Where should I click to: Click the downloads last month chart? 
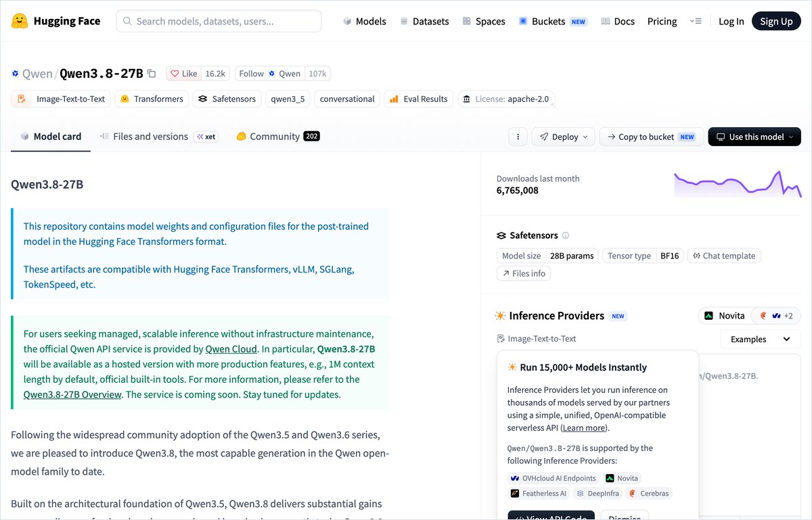tap(738, 184)
